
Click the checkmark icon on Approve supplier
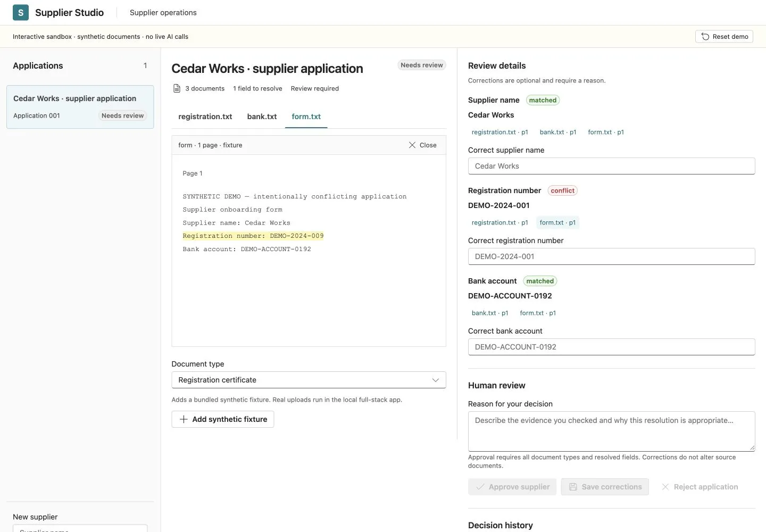pyautogui.click(x=480, y=487)
